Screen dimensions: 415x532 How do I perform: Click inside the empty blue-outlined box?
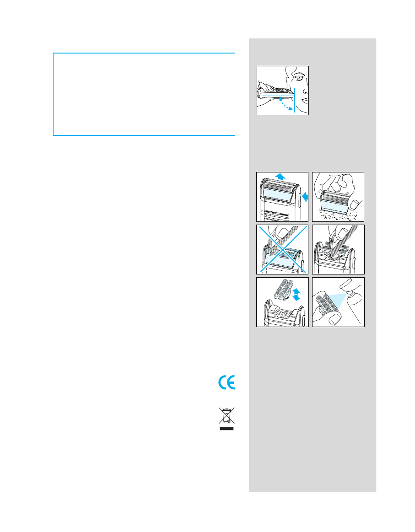pos(144,94)
